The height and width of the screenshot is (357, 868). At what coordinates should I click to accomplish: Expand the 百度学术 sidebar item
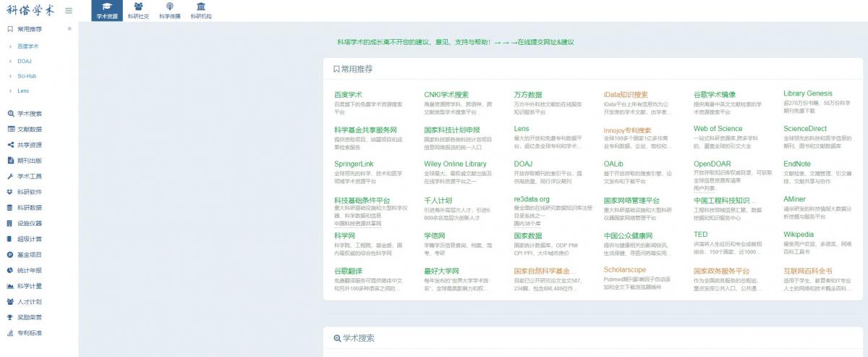coord(10,46)
